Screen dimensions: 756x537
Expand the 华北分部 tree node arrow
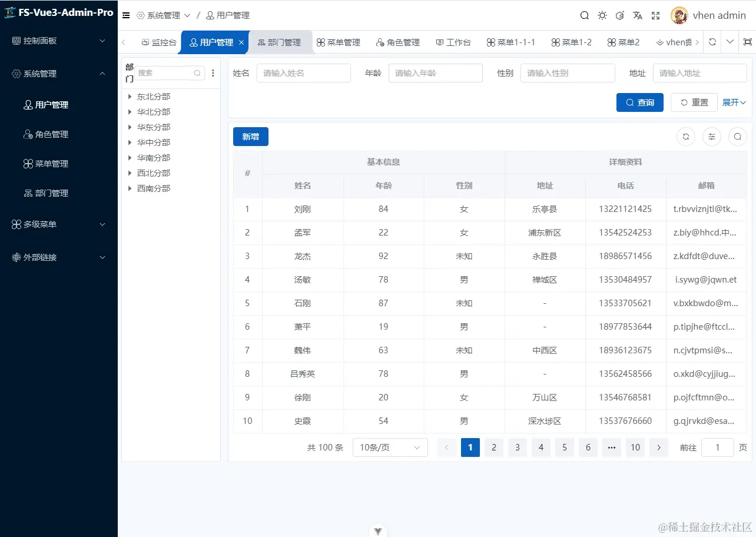click(130, 112)
